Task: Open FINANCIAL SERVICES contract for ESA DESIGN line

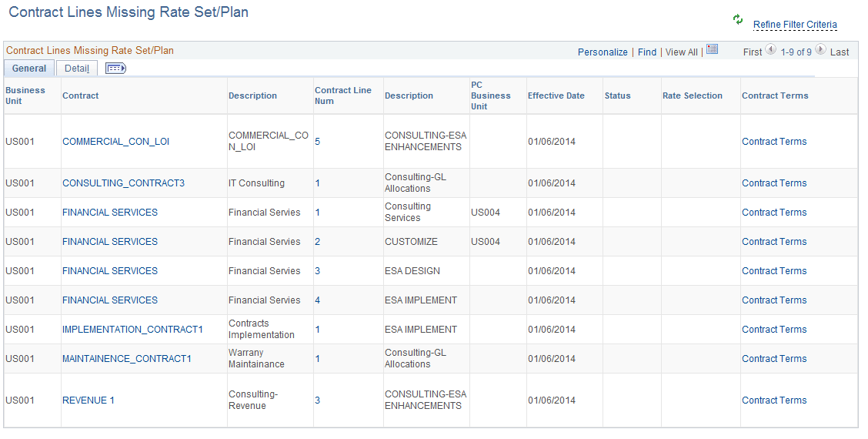Action: point(109,271)
